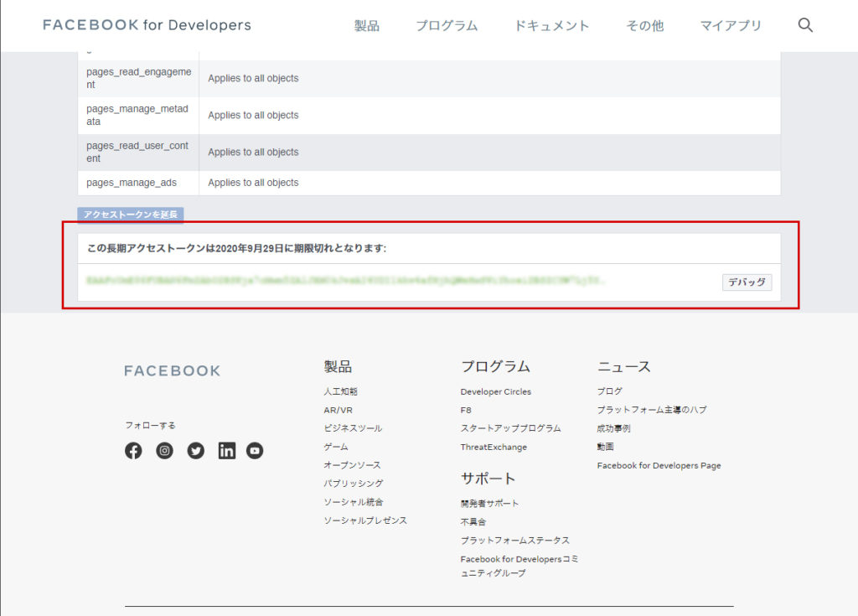
Task: Click the search magnifier icon
Action: tap(805, 25)
